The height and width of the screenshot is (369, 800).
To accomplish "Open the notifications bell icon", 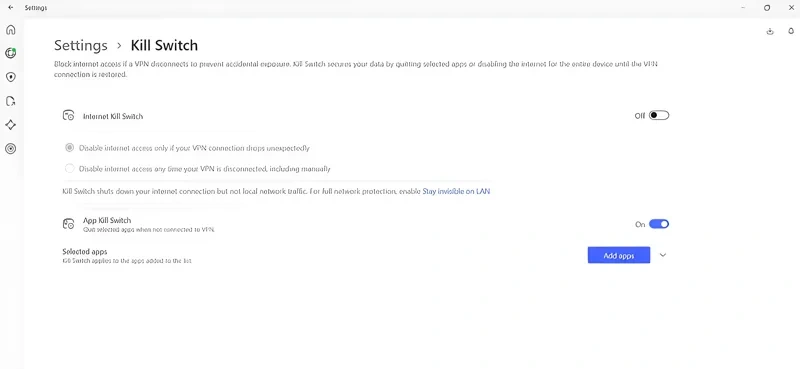I will click(x=791, y=32).
